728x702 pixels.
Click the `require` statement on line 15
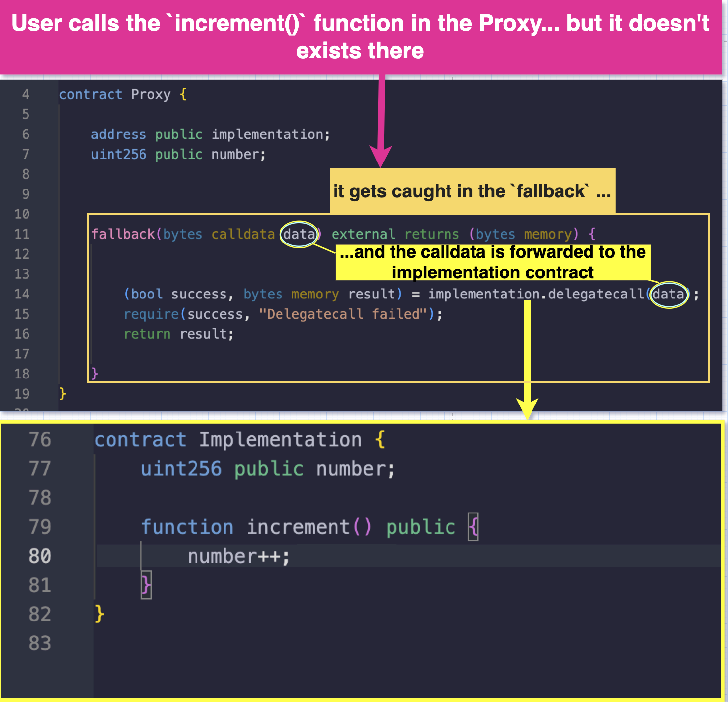[x=282, y=314]
